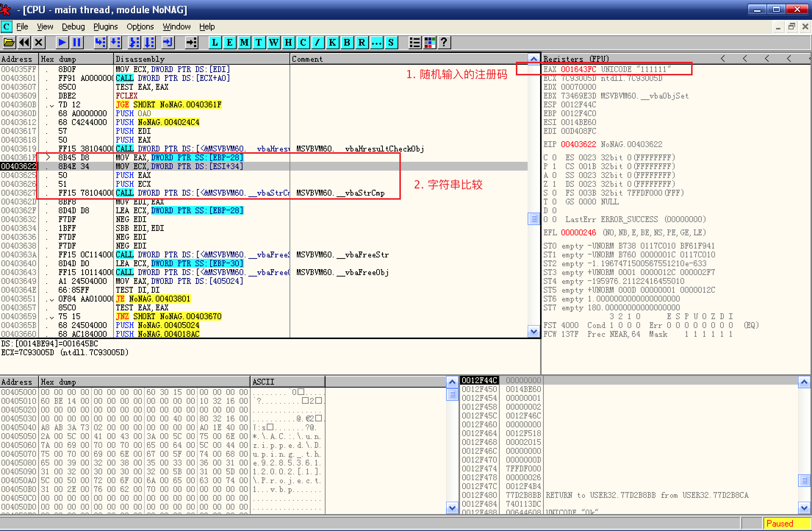Click the disassembly vertical scrollbar thumb
The height and width of the screenshot is (531, 812).
click(x=533, y=219)
